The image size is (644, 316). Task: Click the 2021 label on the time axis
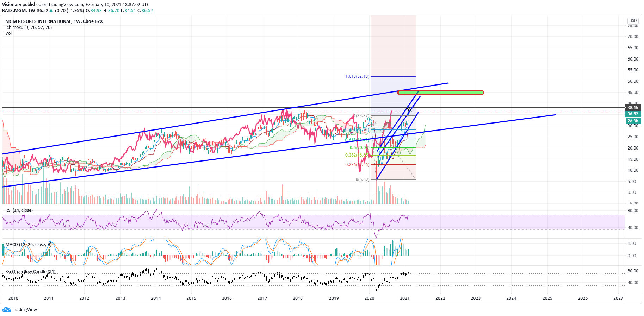[x=404, y=298]
